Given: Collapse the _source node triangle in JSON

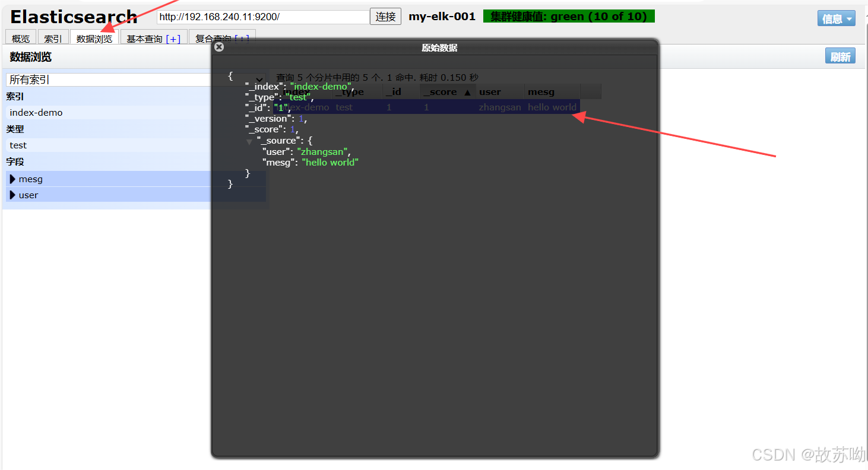Looking at the screenshot, I should tap(249, 142).
